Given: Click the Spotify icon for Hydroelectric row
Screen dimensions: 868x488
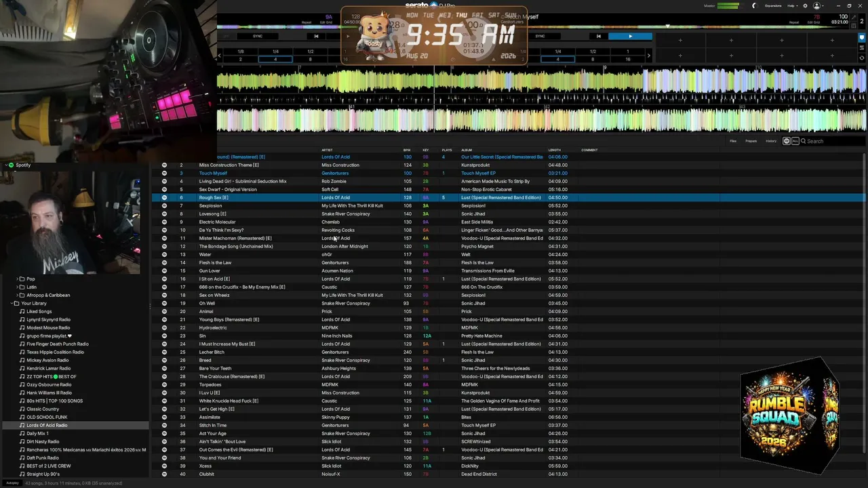Looking at the screenshot, I should point(164,327).
